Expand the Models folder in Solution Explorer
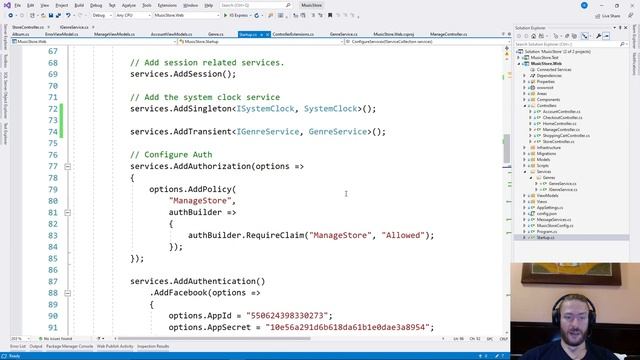 coord(525,160)
